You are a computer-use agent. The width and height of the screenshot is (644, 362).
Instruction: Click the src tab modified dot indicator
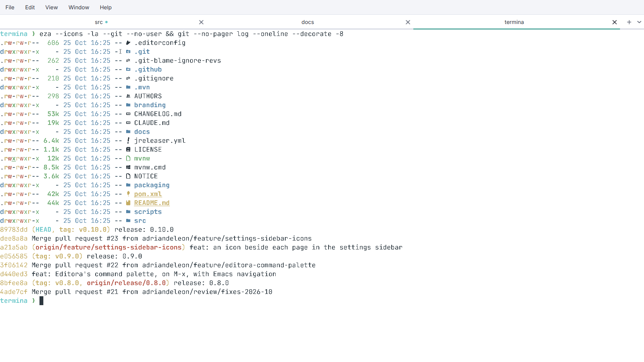click(x=106, y=22)
